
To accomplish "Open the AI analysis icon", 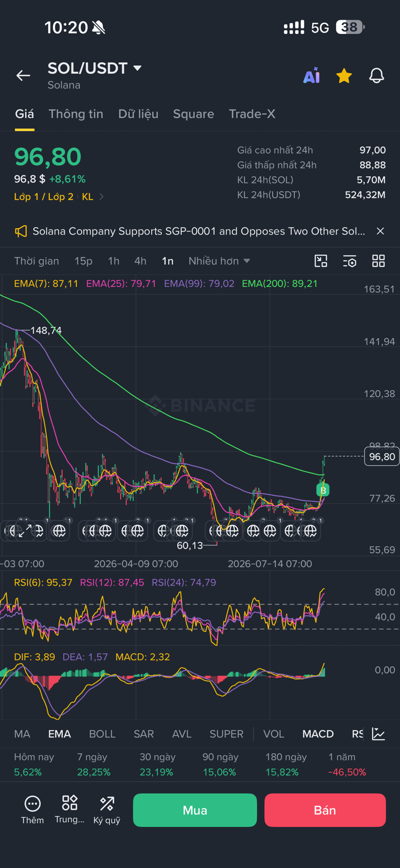I will coord(312,75).
